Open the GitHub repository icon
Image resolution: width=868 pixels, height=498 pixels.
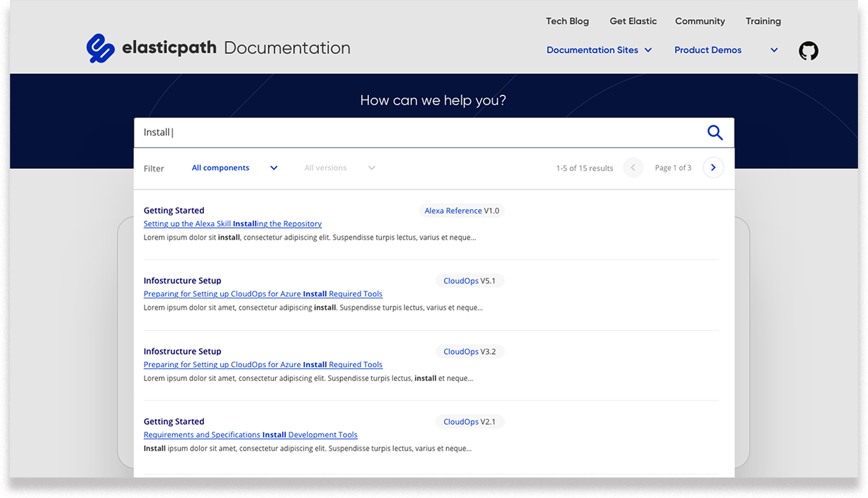808,50
